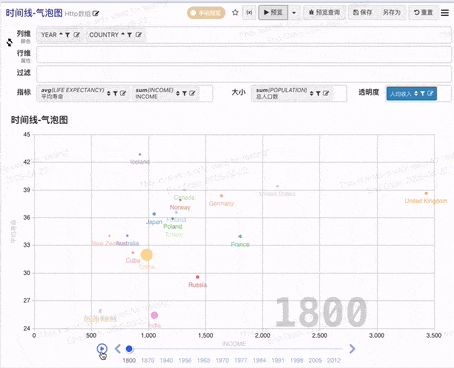Click filter icon on sum(INCOME) metric
Image resolution: width=454 pixels, height=368 pixels.
184,93
